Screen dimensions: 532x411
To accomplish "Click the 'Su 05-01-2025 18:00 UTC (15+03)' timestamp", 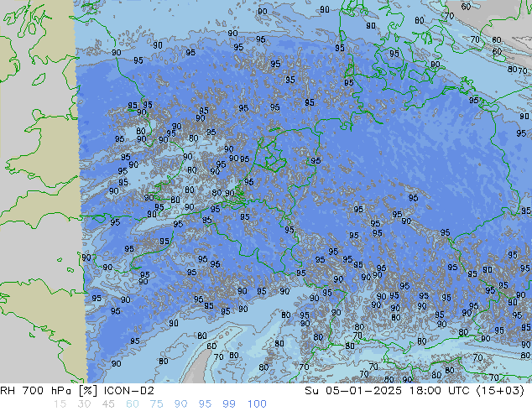I will (415, 391).
